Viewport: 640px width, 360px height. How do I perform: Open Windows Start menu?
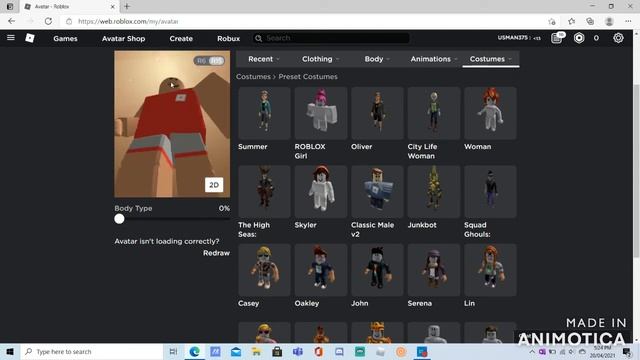coord(10,351)
